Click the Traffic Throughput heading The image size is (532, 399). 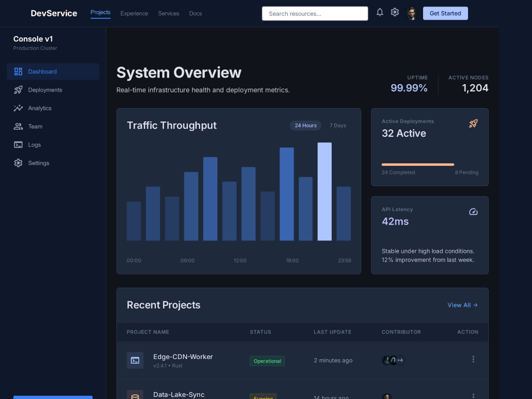tap(172, 125)
